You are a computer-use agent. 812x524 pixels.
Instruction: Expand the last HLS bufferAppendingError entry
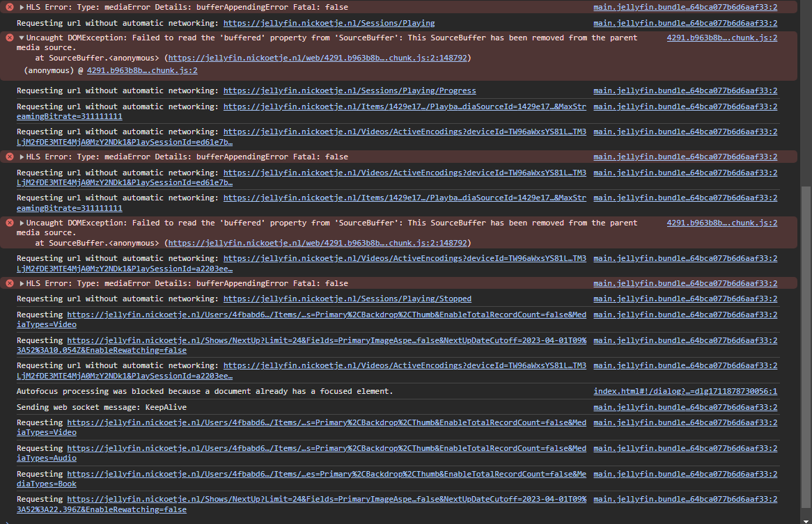(22, 283)
